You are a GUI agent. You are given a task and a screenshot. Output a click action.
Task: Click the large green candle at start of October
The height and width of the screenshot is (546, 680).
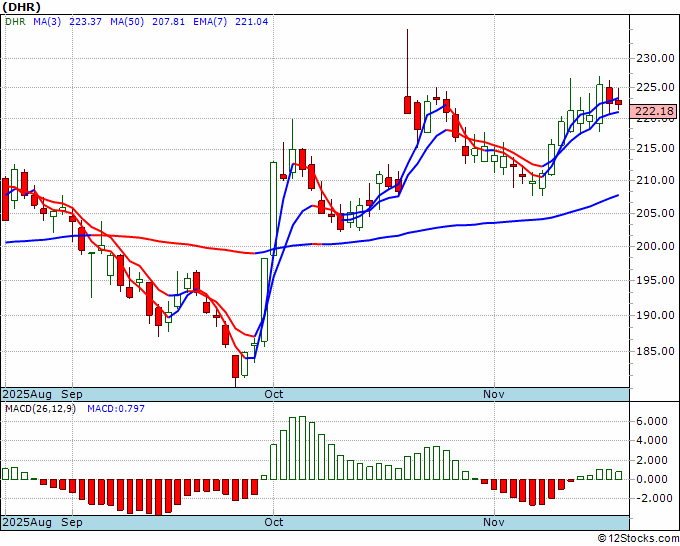click(x=274, y=209)
